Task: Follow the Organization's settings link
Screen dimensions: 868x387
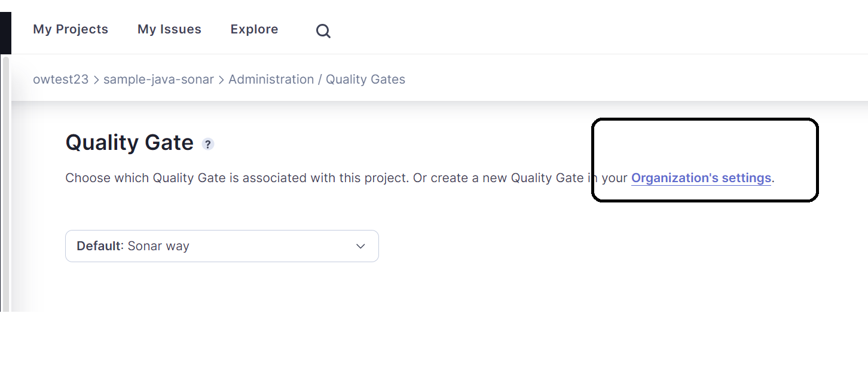Action: (x=701, y=178)
